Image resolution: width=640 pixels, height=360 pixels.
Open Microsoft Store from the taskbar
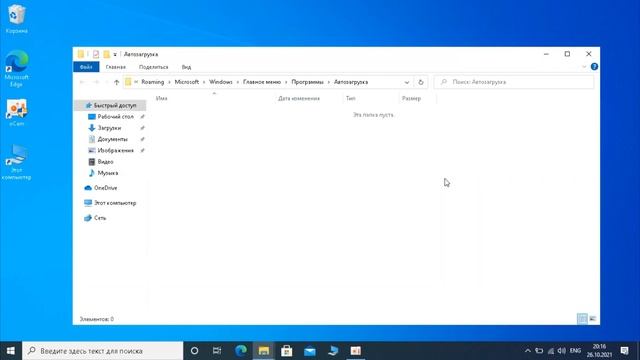click(287, 351)
